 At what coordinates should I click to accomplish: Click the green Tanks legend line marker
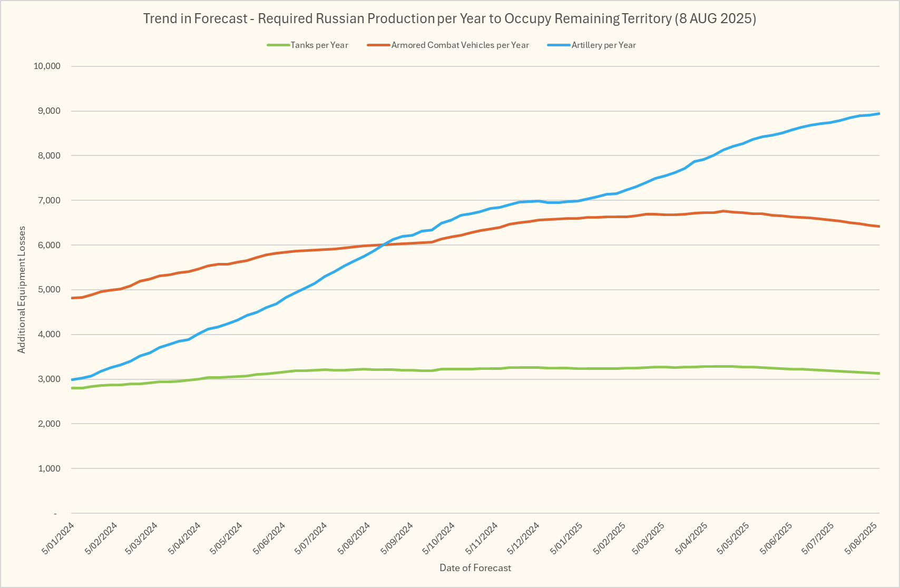[x=278, y=45]
